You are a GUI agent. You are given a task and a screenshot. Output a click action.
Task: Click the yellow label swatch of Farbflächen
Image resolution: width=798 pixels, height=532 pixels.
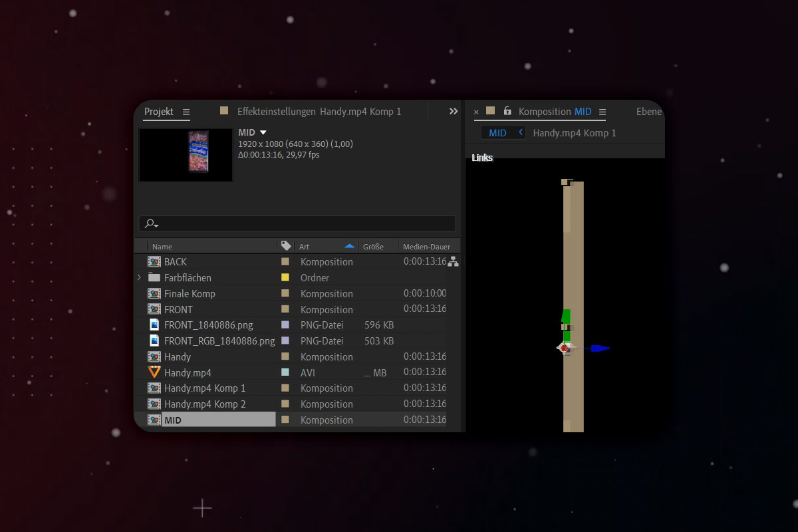click(x=285, y=277)
